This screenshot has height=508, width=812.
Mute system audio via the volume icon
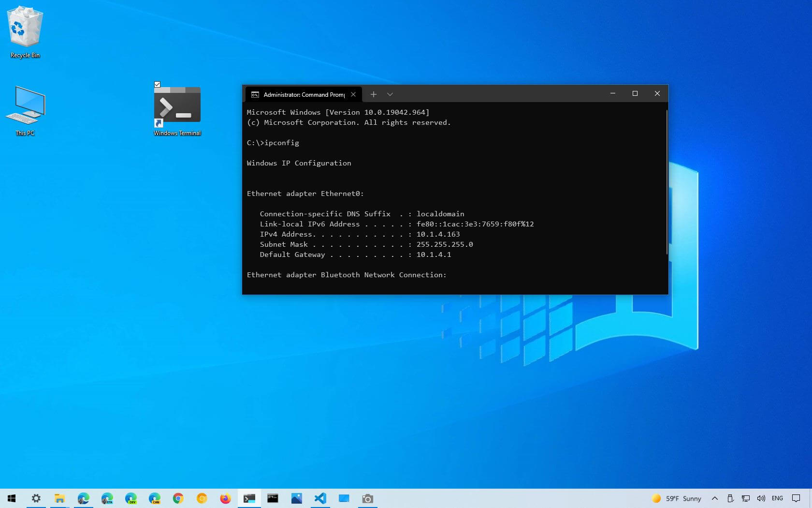click(761, 499)
